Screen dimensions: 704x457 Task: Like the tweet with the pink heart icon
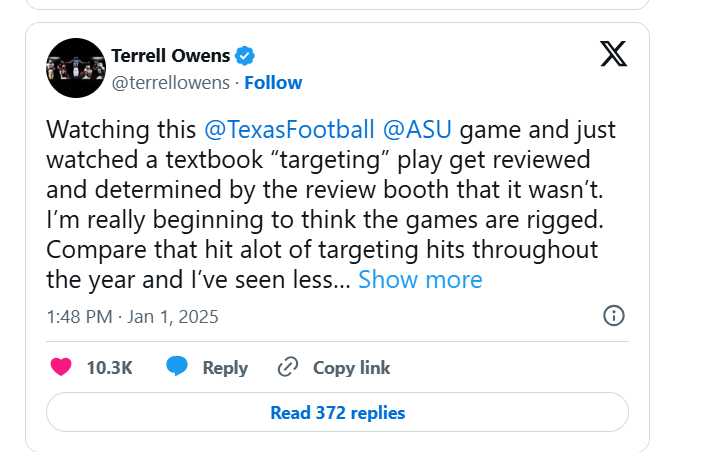(x=61, y=367)
